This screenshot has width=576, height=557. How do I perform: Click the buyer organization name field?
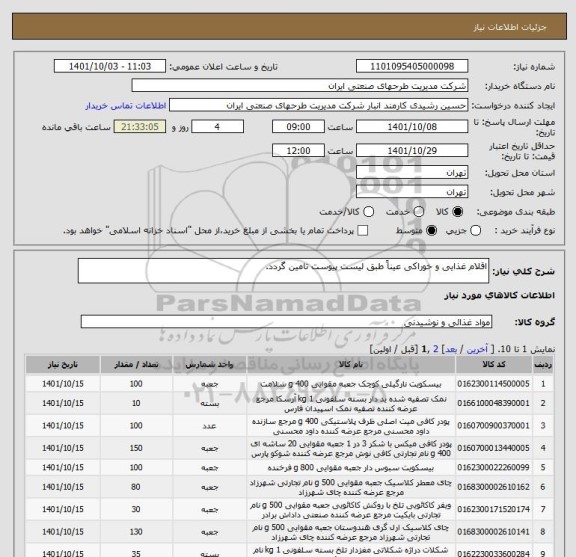pos(300,86)
